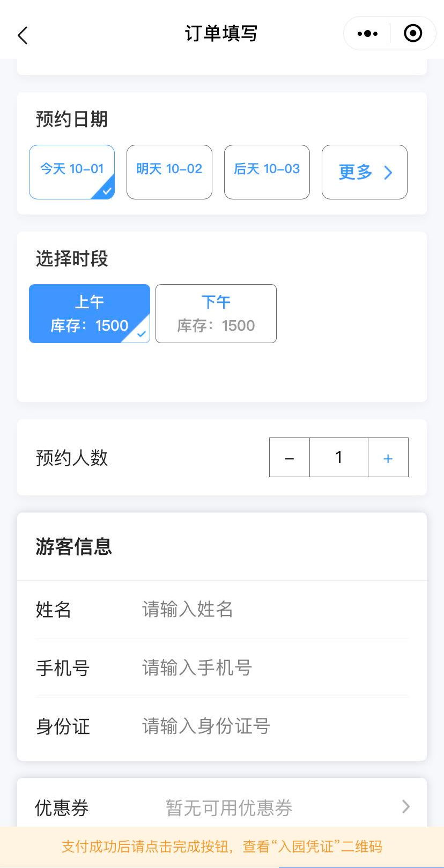Open 更多 to see more dates

point(365,172)
